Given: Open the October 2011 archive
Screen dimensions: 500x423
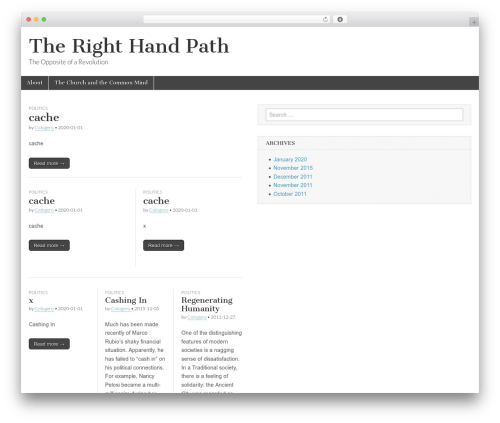Looking at the screenshot, I should 290,194.
